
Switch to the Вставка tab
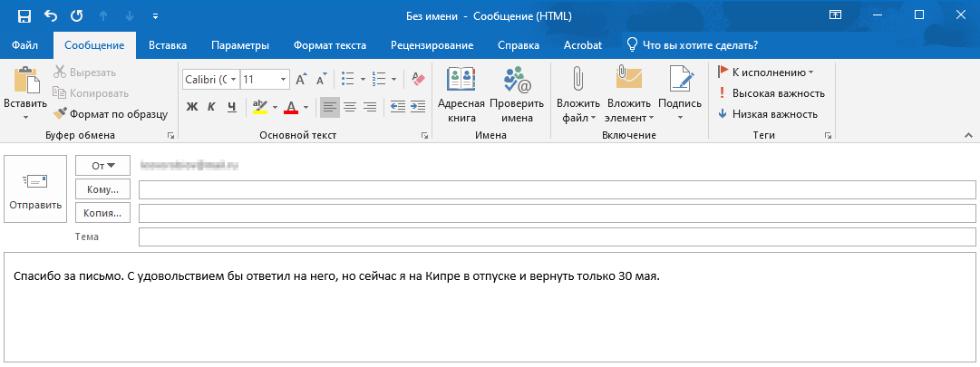click(168, 45)
